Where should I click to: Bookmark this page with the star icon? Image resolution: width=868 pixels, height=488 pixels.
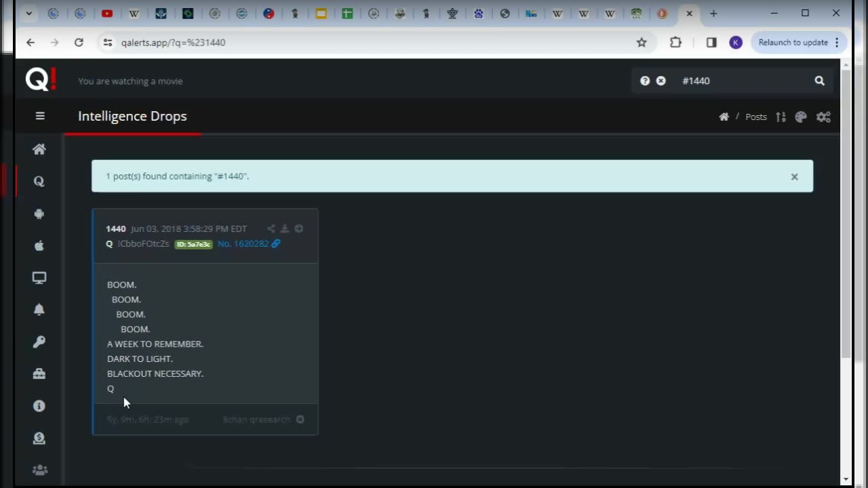point(642,42)
